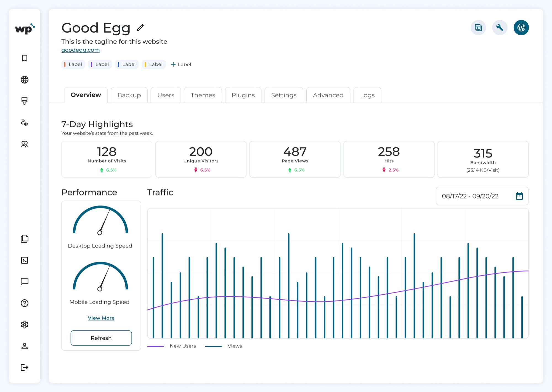Open the Logs tab
552x392 pixels.
click(x=367, y=95)
